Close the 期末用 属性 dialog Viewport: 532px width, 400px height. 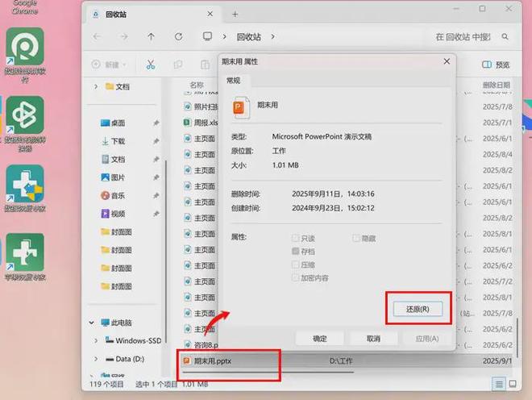(447, 61)
